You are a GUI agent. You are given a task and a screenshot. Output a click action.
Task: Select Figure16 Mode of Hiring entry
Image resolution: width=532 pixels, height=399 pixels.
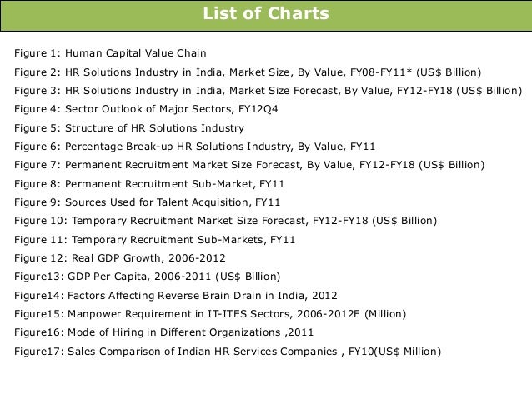pyautogui.click(x=164, y=332)
